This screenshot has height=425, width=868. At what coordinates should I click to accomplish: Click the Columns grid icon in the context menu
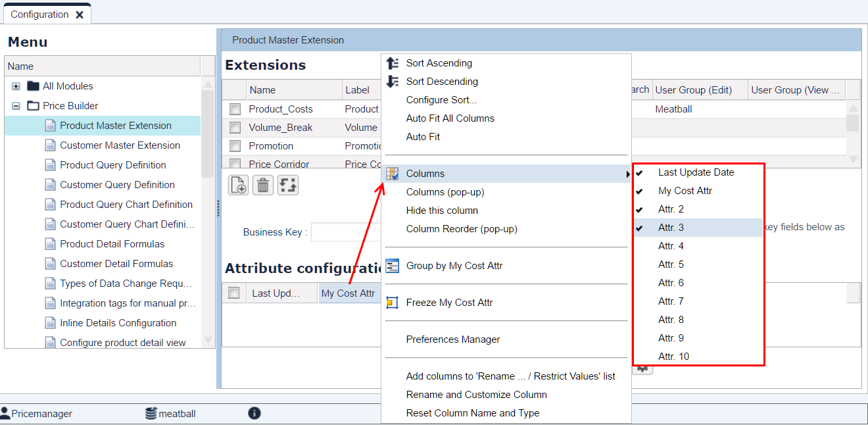pyautogui.click(x=393, y=173)
